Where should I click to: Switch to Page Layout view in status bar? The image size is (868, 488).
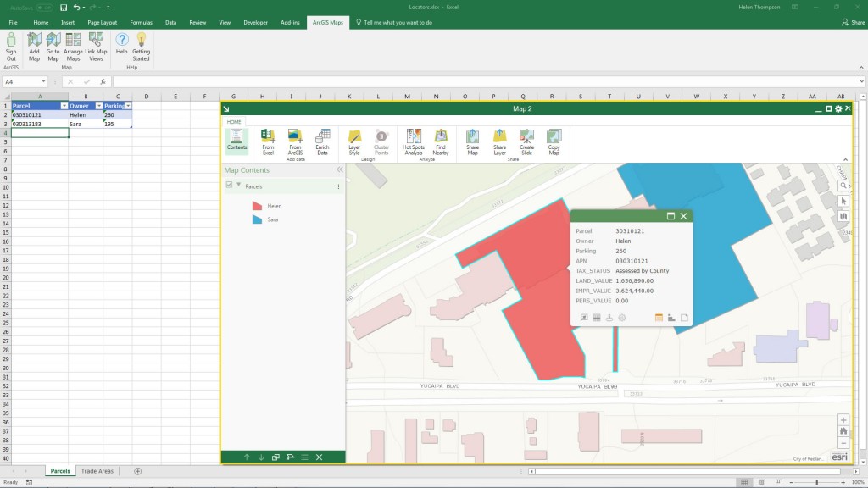point(761,482)
